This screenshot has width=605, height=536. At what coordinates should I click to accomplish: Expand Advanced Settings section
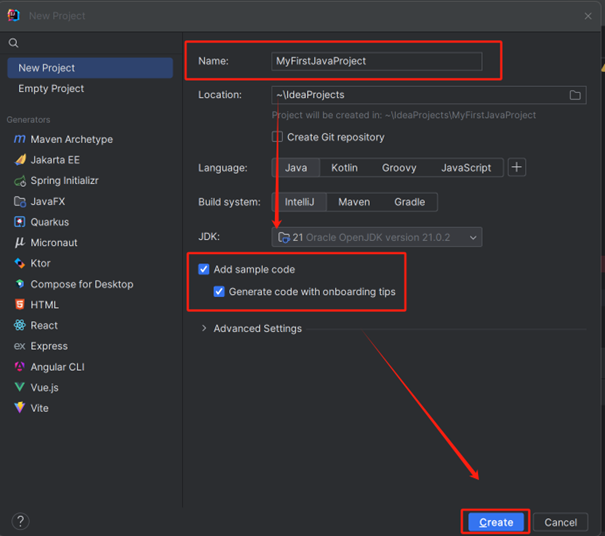[205, 329]
